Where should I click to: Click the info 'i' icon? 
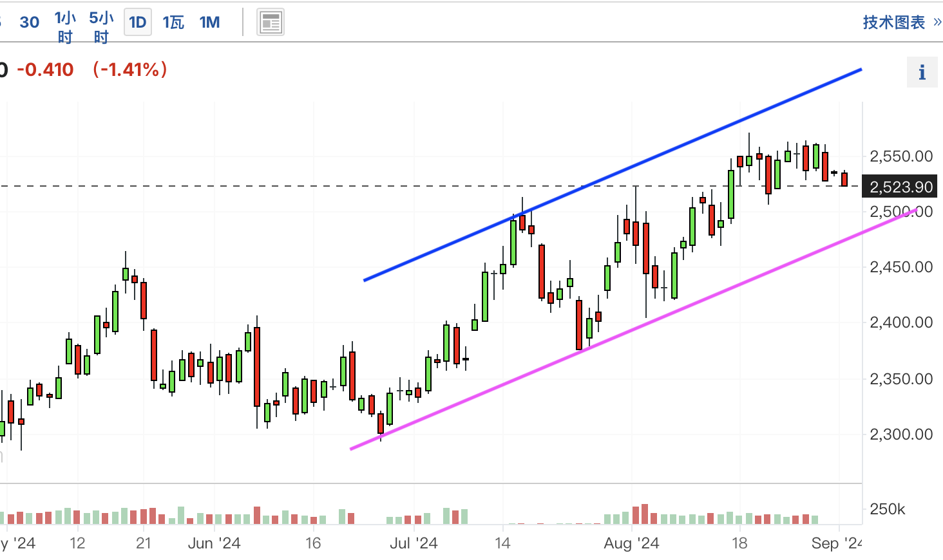[922, 72]
